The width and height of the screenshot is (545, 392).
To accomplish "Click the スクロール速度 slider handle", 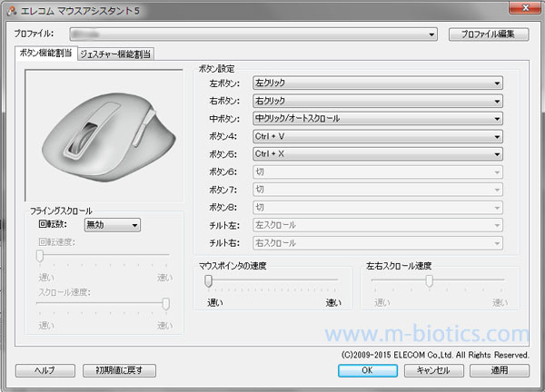I will 165,304.
